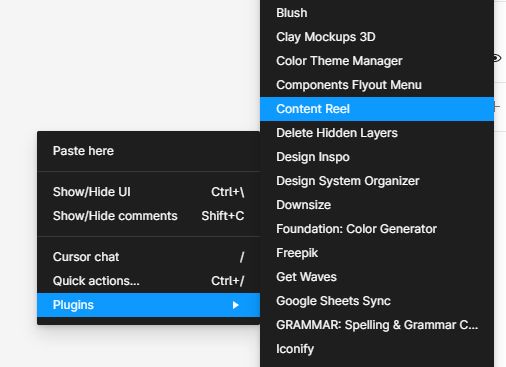Launch GRAMMAR: Spelling & Grammar plugin
Screen dimensions: 506x367
point(377,325)
